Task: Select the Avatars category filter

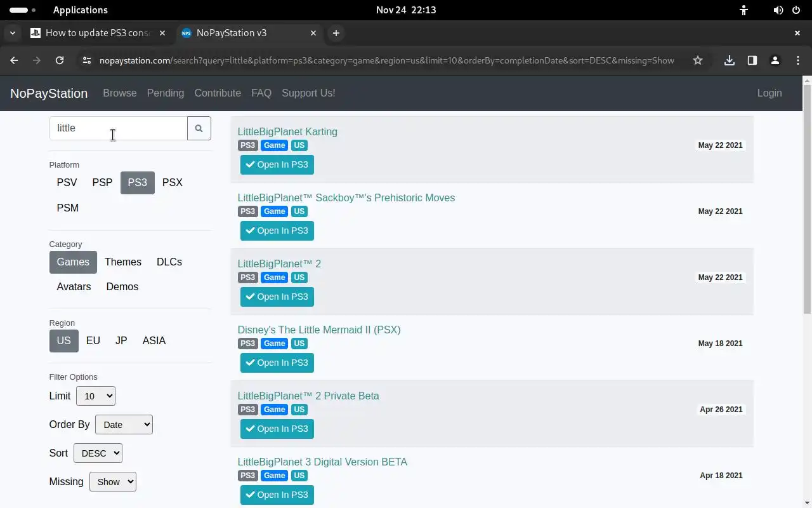Action: tap(74, 286)
